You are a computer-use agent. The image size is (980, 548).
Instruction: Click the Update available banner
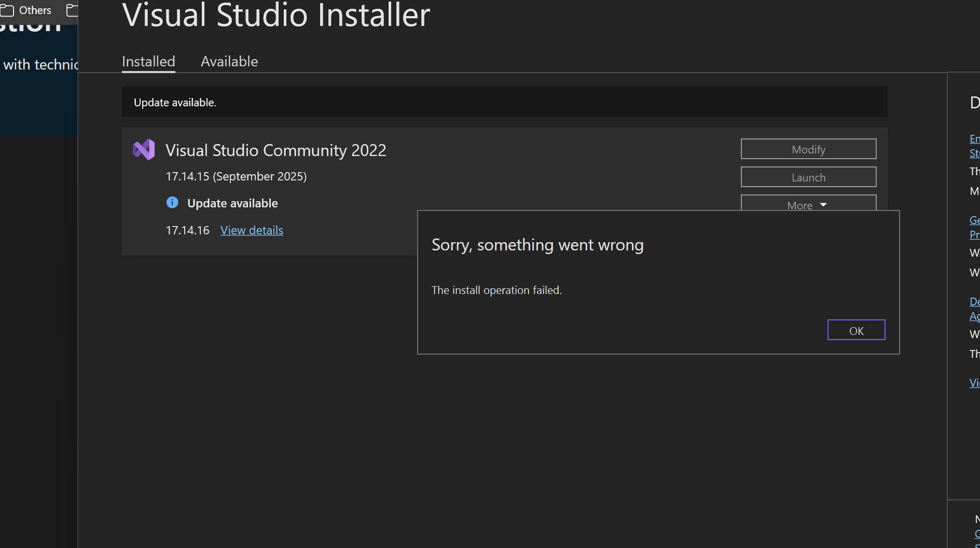coord(175,102)
